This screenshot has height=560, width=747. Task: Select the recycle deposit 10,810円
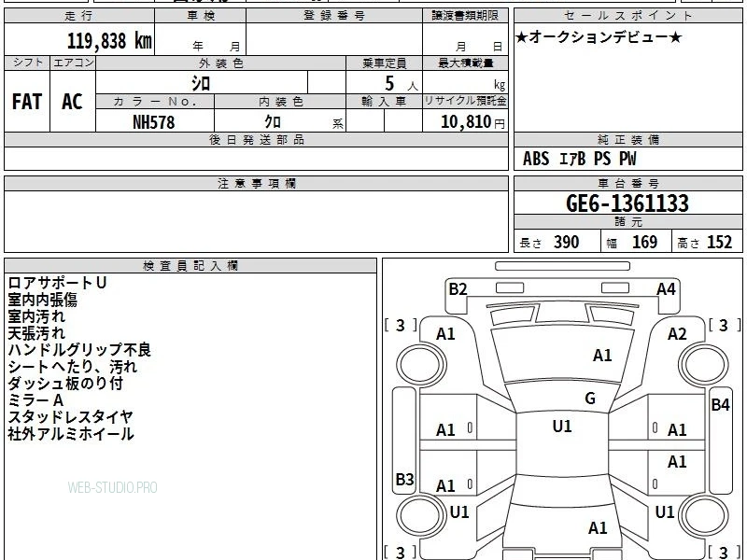point(472,122)
